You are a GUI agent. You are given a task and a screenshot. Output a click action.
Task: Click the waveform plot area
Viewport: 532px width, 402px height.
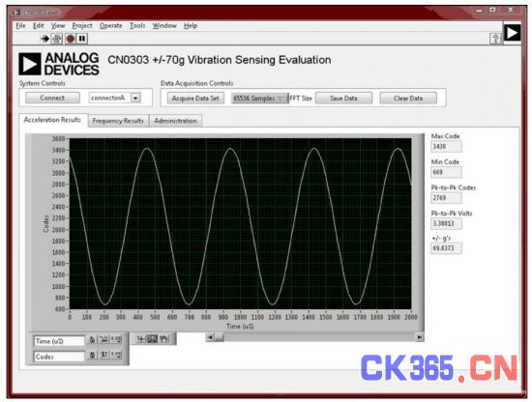pos(240,224)
